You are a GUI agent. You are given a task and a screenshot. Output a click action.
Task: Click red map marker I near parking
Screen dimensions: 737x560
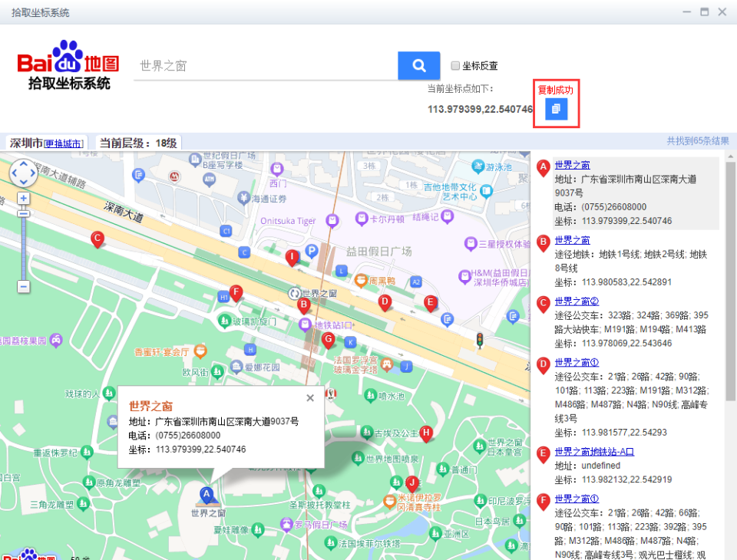pos(292,258)
